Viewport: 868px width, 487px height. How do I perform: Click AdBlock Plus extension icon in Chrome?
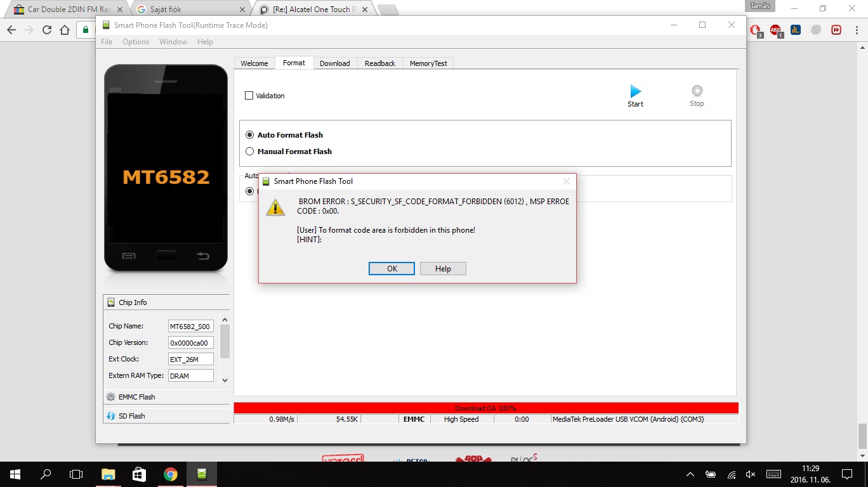[x=775, y=30]
